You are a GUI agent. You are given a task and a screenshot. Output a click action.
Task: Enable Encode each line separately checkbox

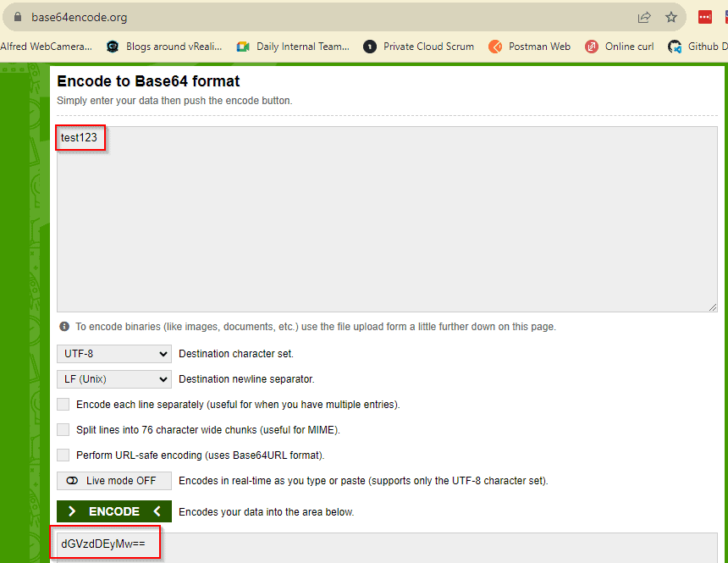(x=63, y=405)
